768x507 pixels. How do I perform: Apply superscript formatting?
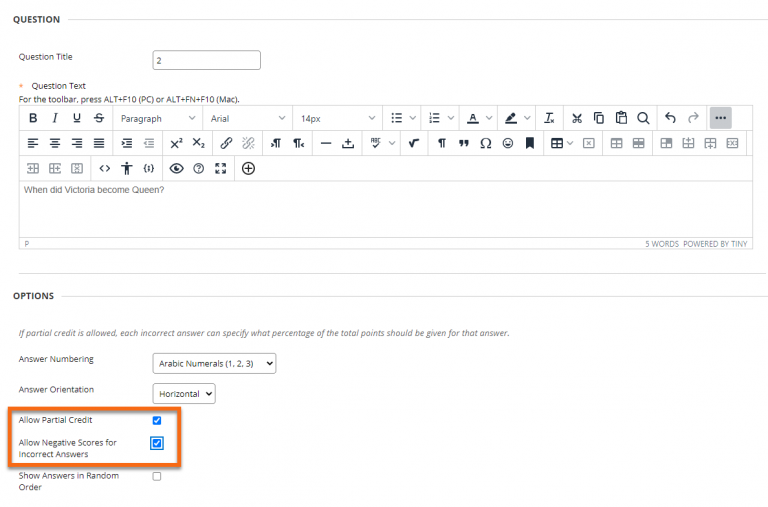176,144
